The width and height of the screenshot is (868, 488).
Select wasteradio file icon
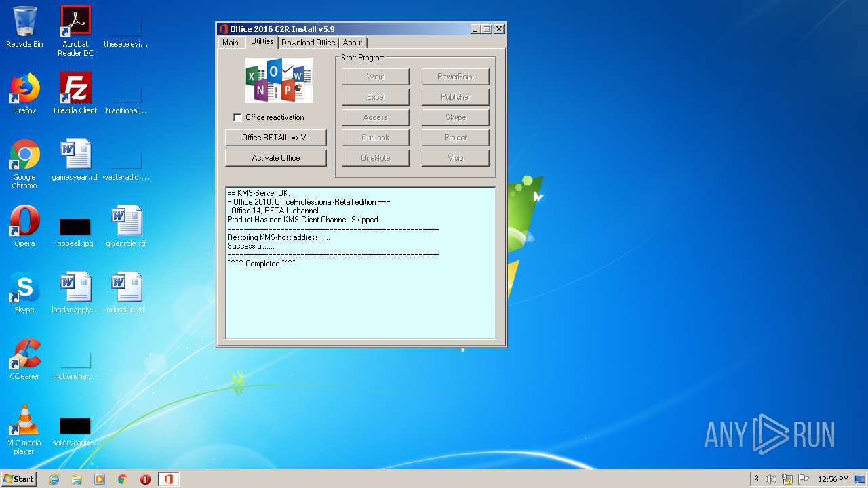point(126,167)
